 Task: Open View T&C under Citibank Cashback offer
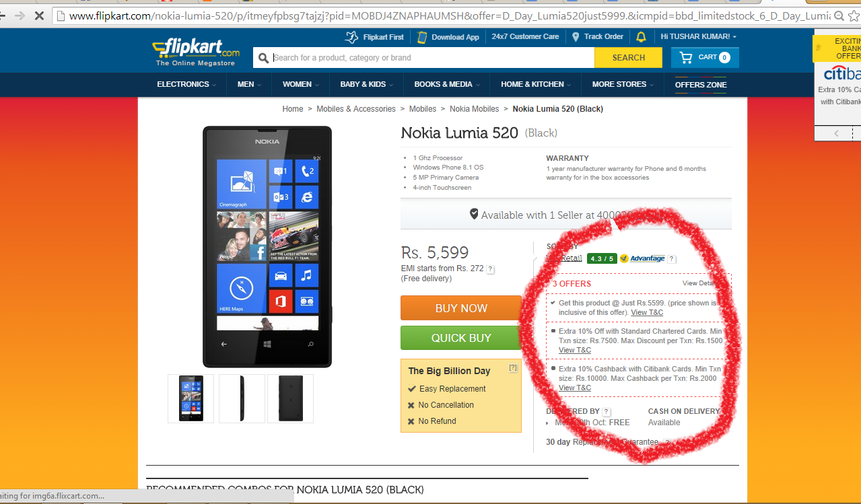pos(575,388)
